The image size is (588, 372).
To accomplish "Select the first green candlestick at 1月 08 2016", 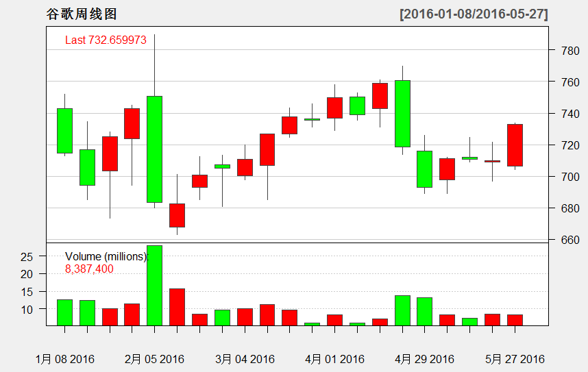I will (65, 131).
